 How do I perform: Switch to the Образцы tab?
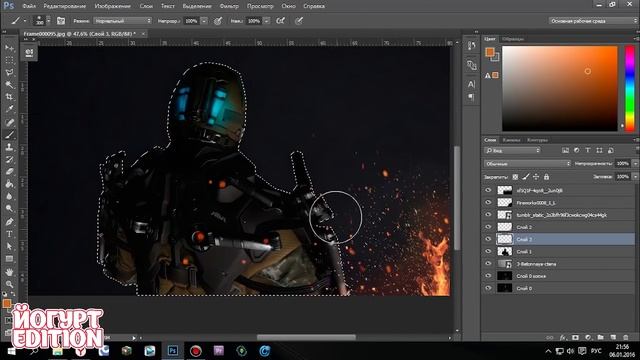click(x=513, y=39)
